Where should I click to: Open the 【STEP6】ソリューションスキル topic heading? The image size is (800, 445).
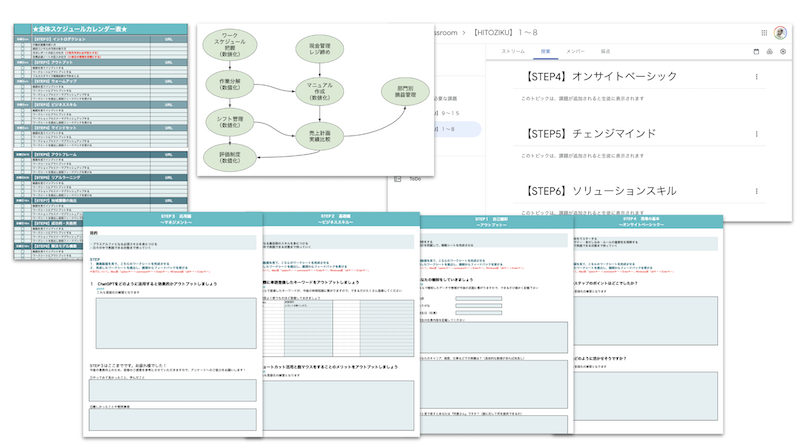point(601,191)
